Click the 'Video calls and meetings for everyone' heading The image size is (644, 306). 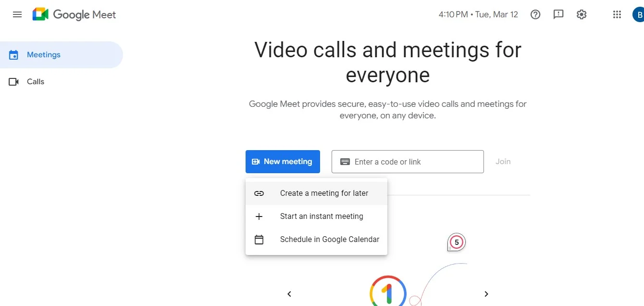pyautogui.click(x=388, y=63)
